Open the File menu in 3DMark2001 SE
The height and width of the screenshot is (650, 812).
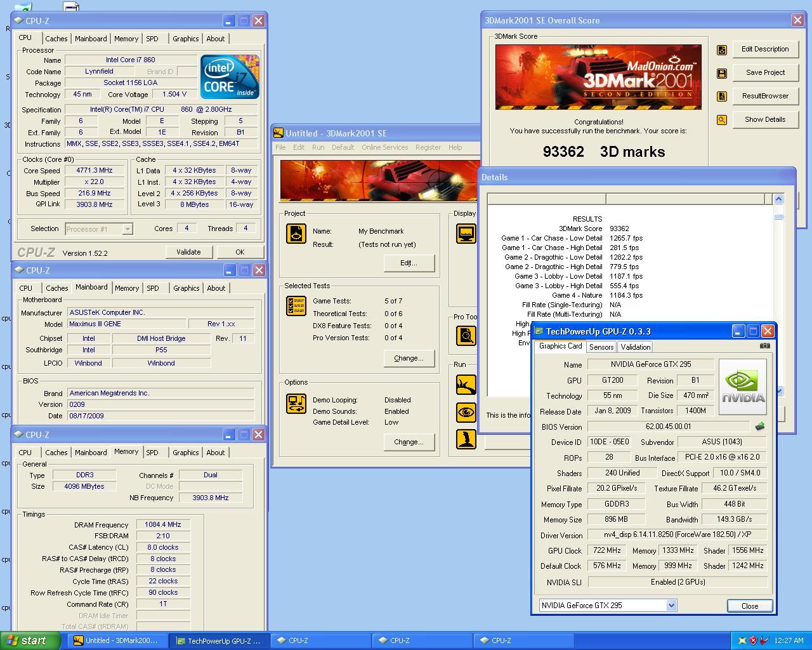(x=280, y=147)
